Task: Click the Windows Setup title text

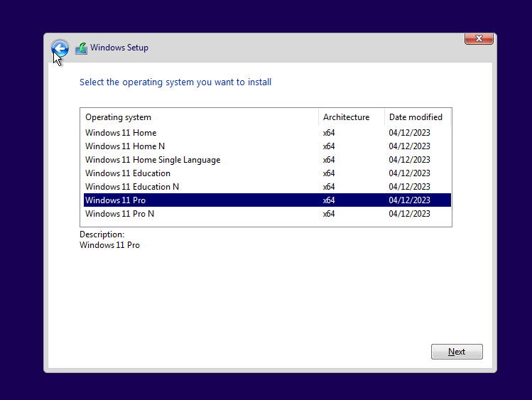Action: pyautogui.click(x=119, y=48)
